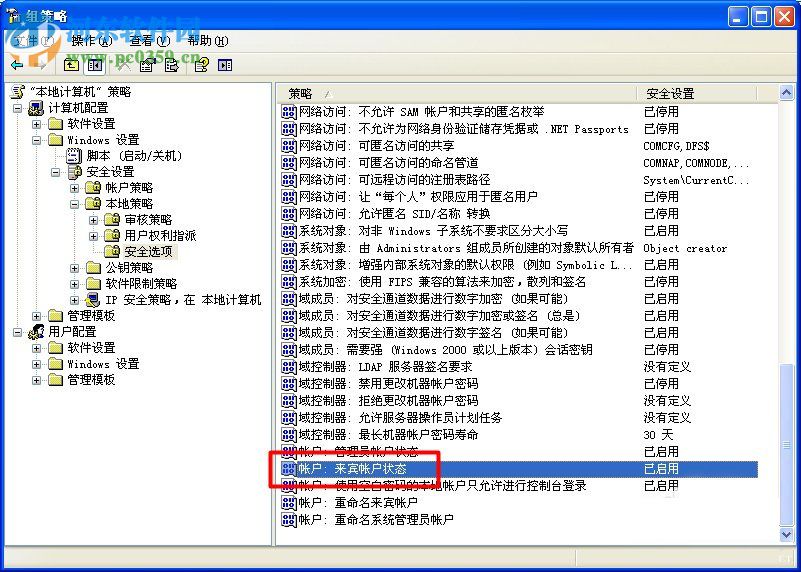Click the list scrollbar down arrow
The width and height of the screenshot is (801, 572).
pos(786,534)
